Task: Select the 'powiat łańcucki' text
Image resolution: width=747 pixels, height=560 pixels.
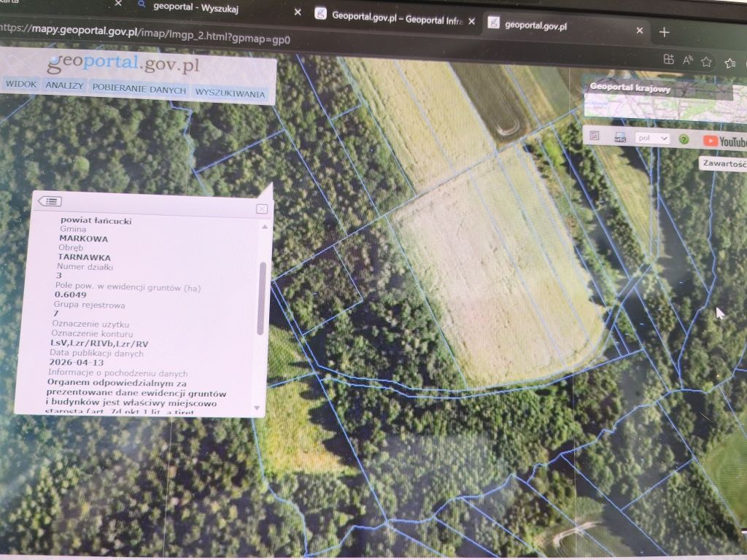Action: [96, 220]
